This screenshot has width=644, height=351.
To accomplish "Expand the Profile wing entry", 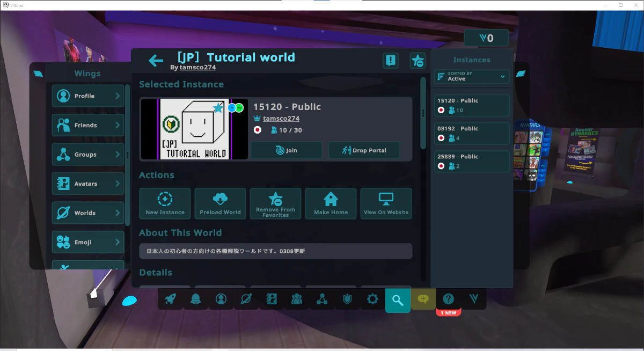I will (88, 96).
